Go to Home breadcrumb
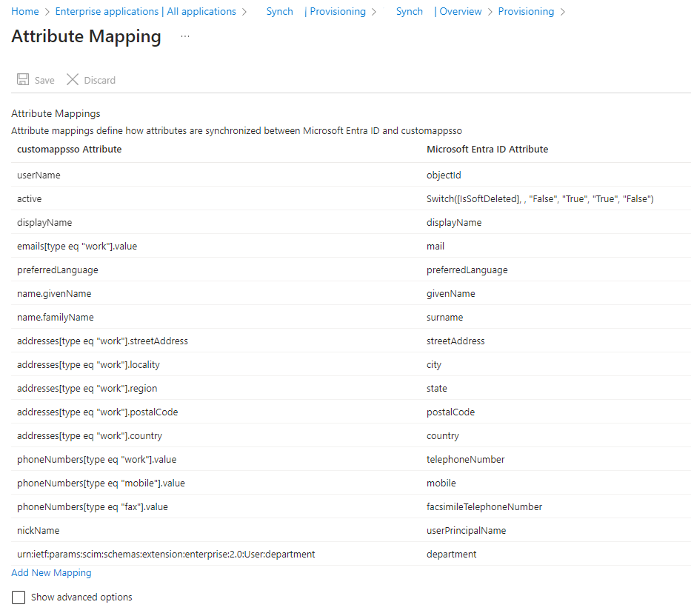Viewport: 691px width, 616px height. click(x=25, y=11)
